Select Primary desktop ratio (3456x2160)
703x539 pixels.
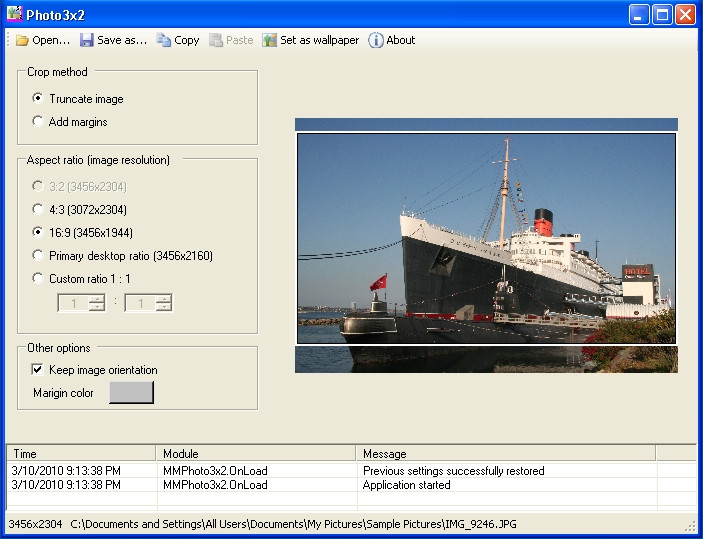point(38,255)
